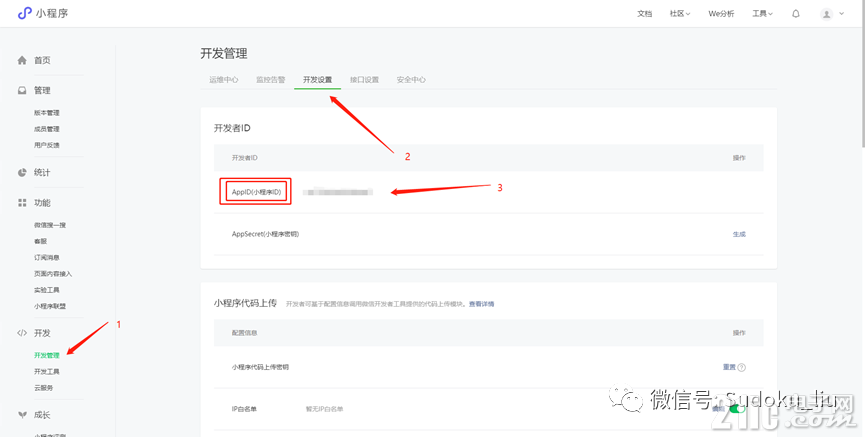Viewport: 865px width, 437px height.
Task: Click the 小程序代码上传密钥 row label
Action: point(260,367)
